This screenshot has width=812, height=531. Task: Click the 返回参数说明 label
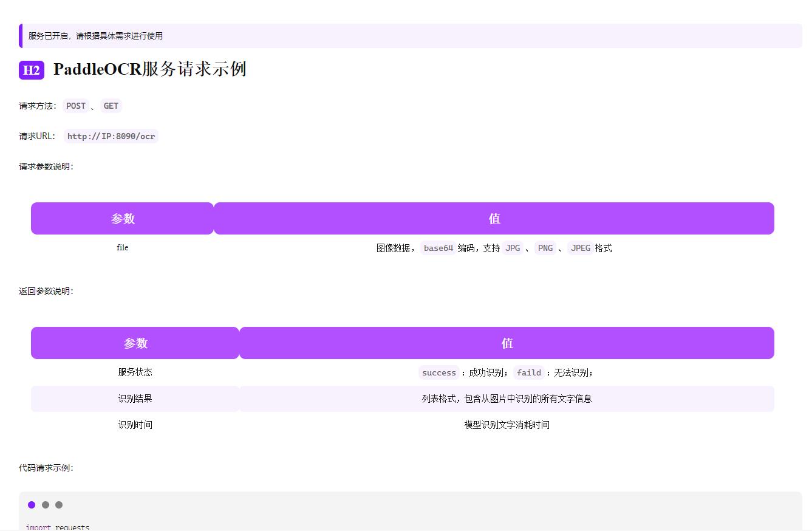pos(46,291)
